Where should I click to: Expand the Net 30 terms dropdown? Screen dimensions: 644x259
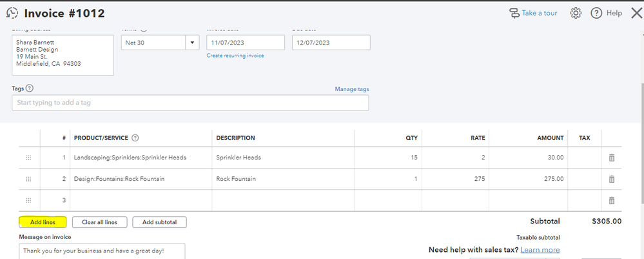click(192, 43)
